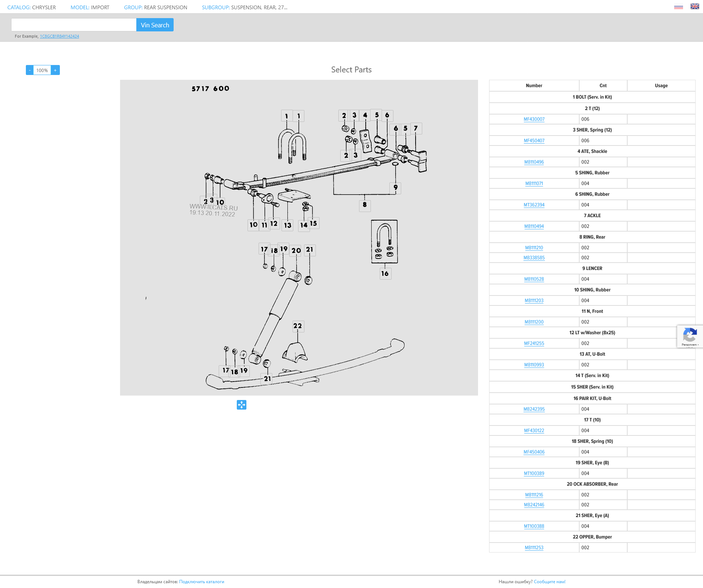This screenshot has width=703, height=588.
Task: Click the Подключить каталоги footer link
Action: (x=202, y=582)
